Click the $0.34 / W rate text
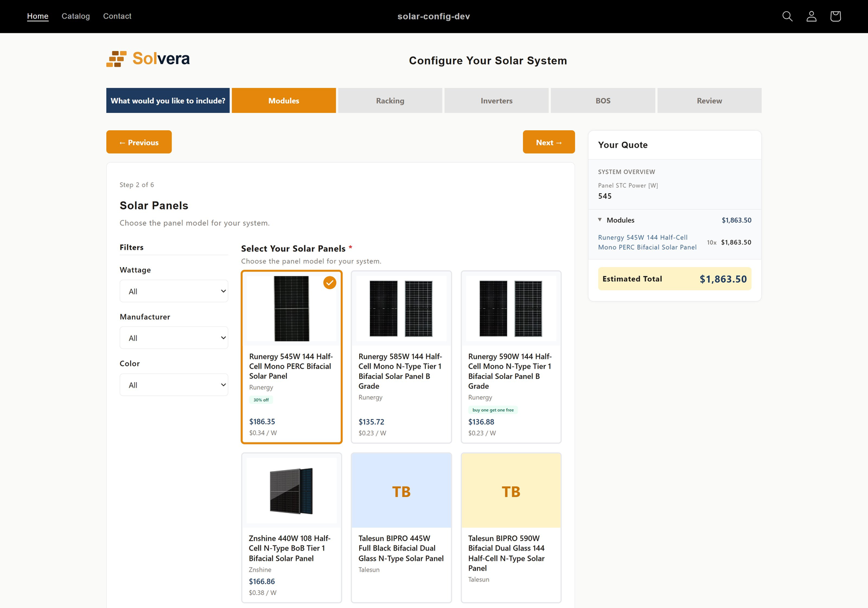 tap(263, 433)
